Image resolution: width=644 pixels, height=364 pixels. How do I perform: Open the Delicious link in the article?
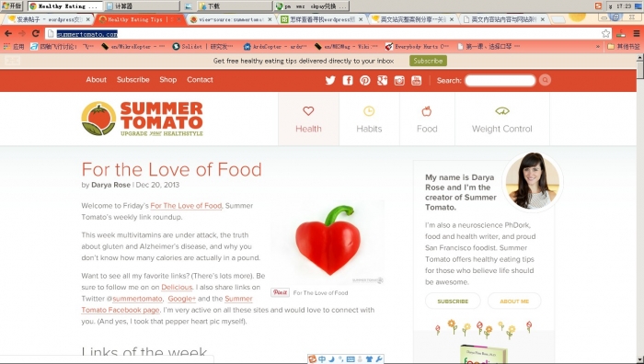pyautogui.click(x=177, y=288)
